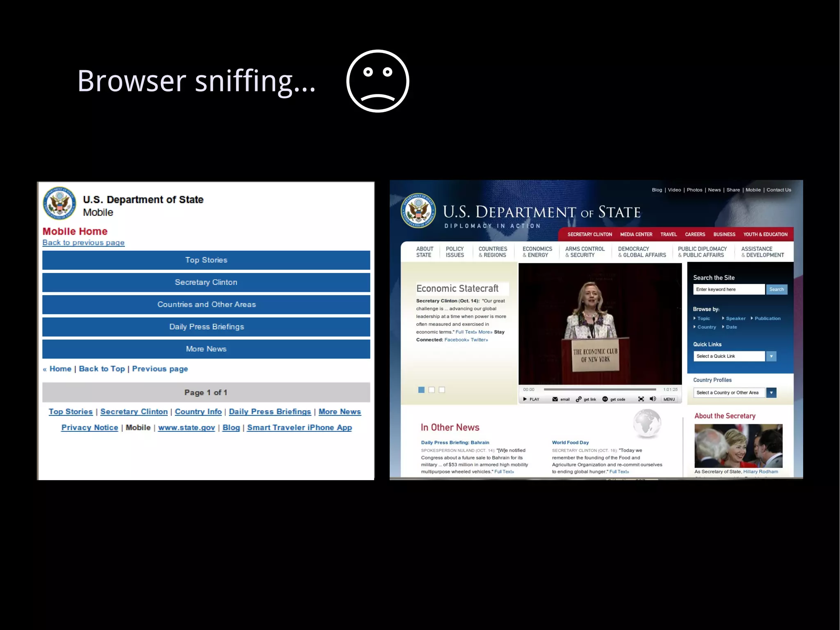Open the Business tab
Image resolution: width=840 pixels, height=630 pixels.
click(724, 234)
